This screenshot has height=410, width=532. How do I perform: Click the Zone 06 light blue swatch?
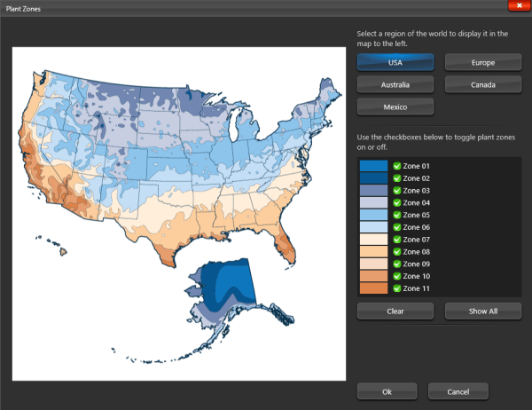(374, 227)
